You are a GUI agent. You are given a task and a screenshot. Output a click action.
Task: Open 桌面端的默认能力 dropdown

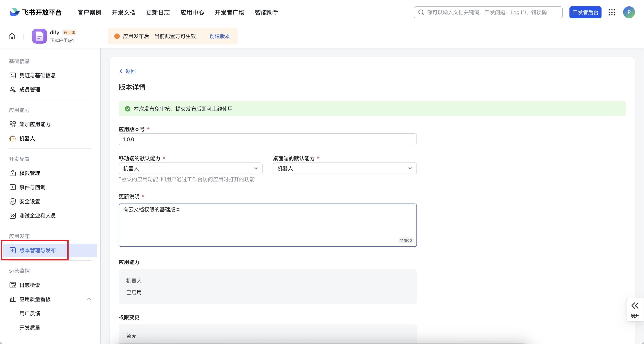click(x=345, y=168)
